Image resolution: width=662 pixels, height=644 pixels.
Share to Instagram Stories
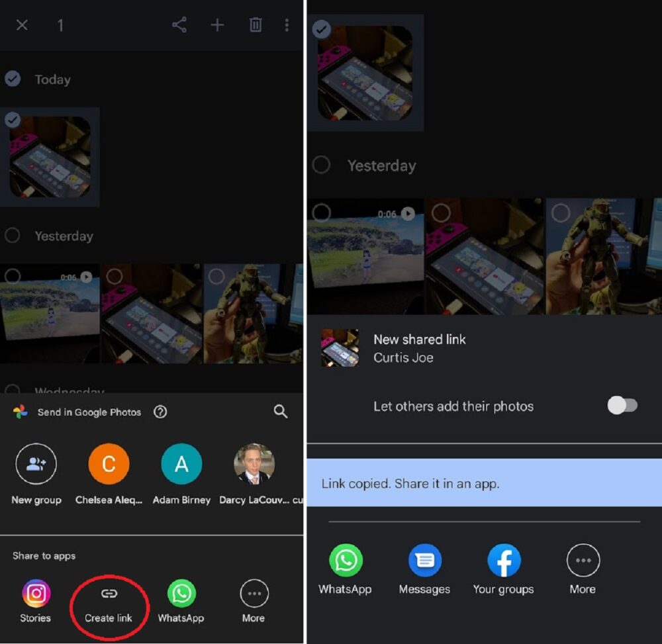point(36,593)
